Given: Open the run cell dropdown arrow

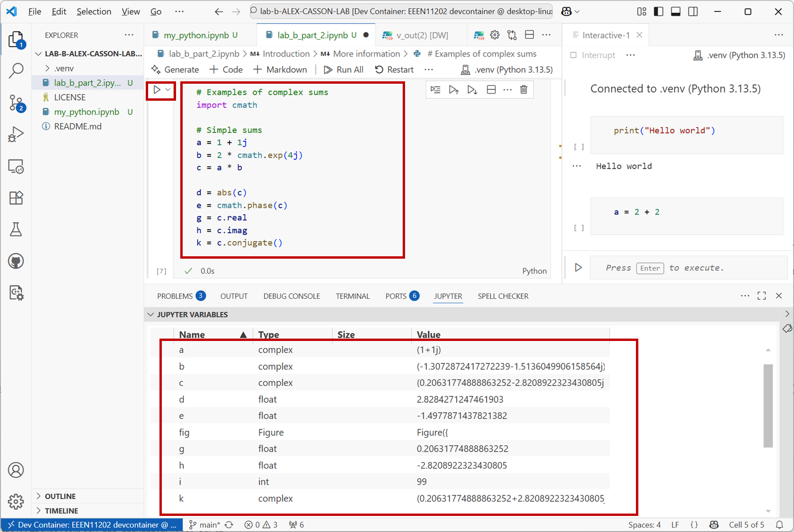Looking at the screenshot, I should 168,90.
